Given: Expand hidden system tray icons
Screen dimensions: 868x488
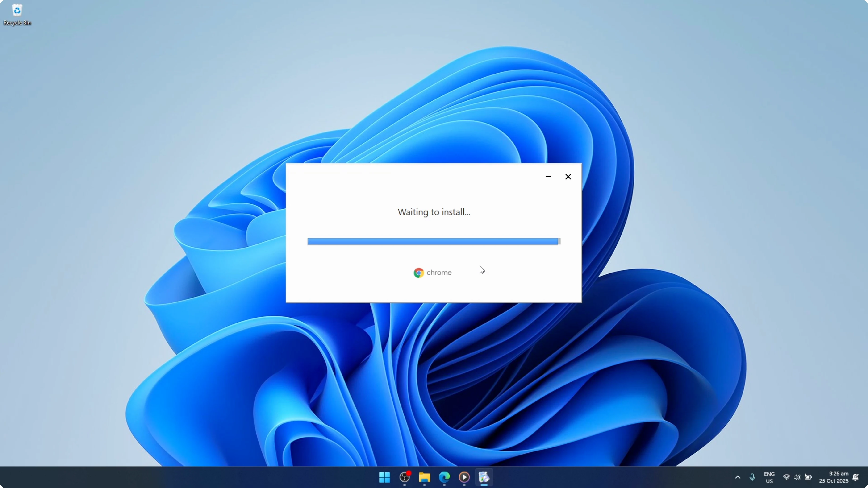Looking at the screenshot, I should [738, 477].
